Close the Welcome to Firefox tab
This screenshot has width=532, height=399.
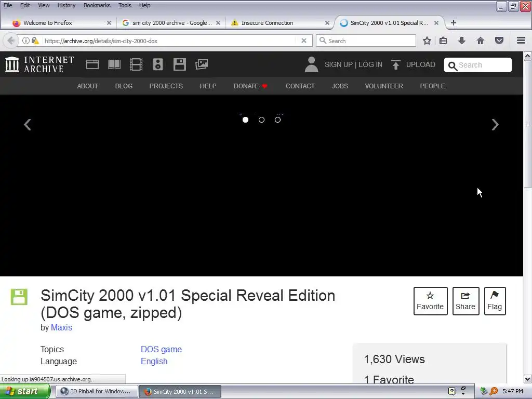click(109, 23)
